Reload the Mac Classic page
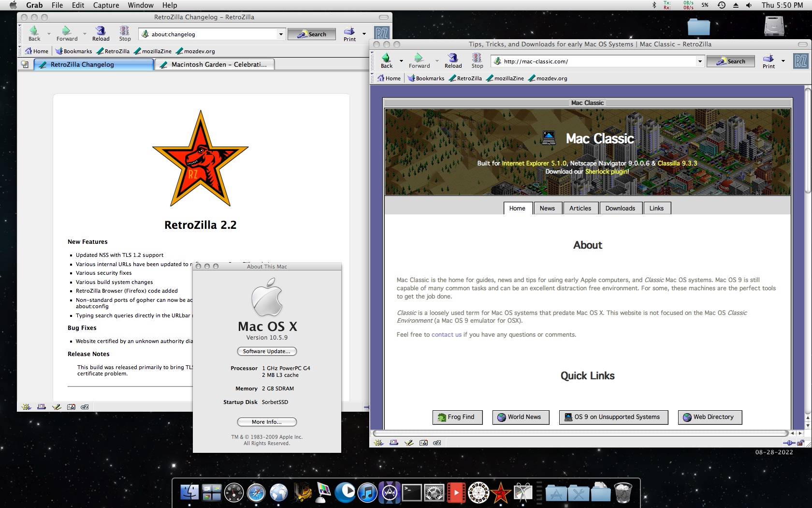 click(x=453, y=61)
